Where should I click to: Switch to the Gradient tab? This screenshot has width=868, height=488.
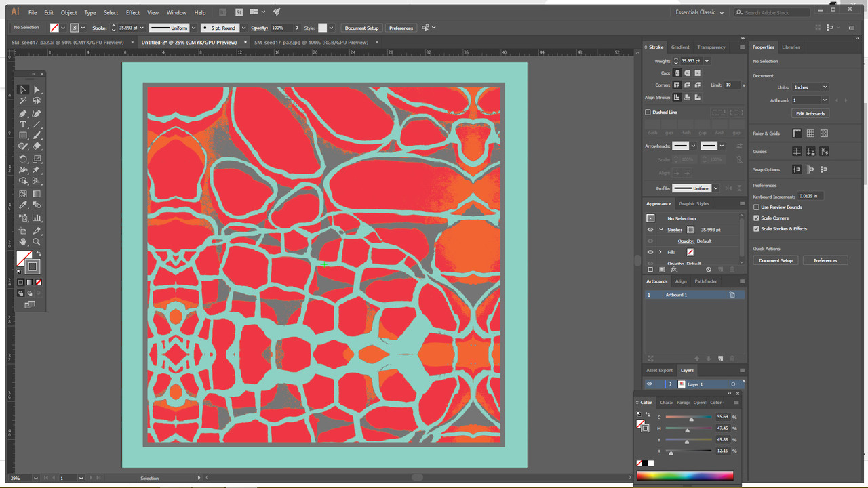point(679,47)
